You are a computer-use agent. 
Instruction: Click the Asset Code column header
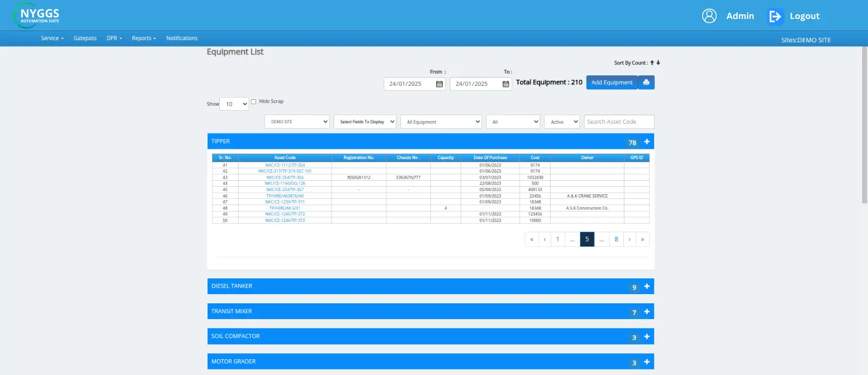285,157
